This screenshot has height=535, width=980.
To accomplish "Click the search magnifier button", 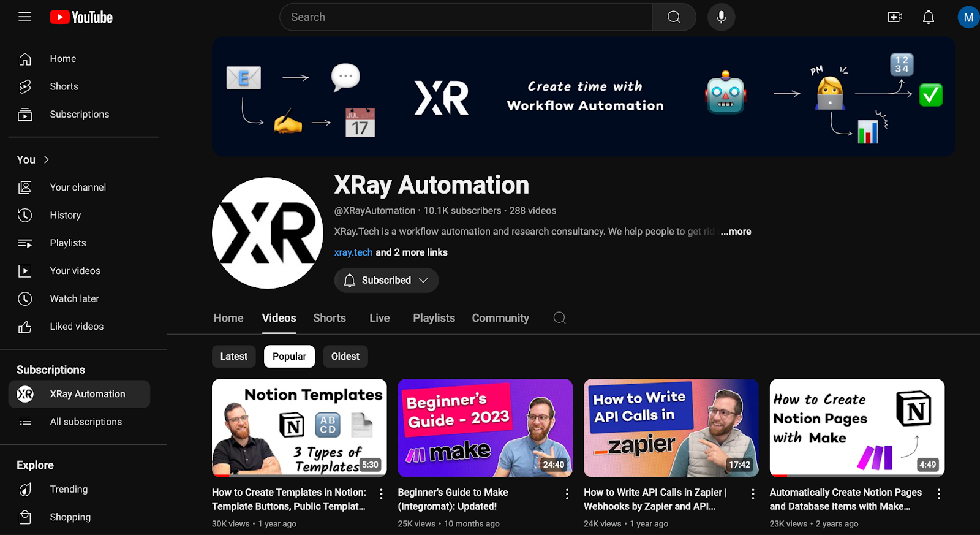I will coord(674,17).
